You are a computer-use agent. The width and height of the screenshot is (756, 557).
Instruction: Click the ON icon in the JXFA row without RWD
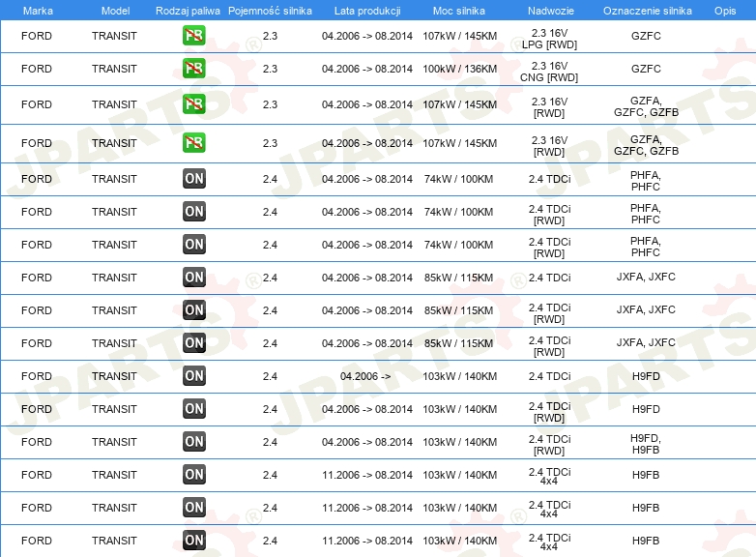(x=193, y=277)
